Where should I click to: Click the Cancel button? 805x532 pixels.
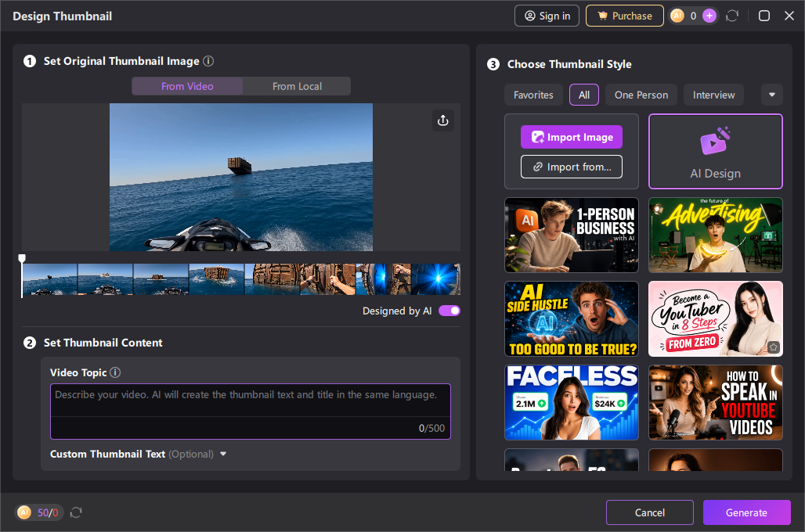[650, 512]
